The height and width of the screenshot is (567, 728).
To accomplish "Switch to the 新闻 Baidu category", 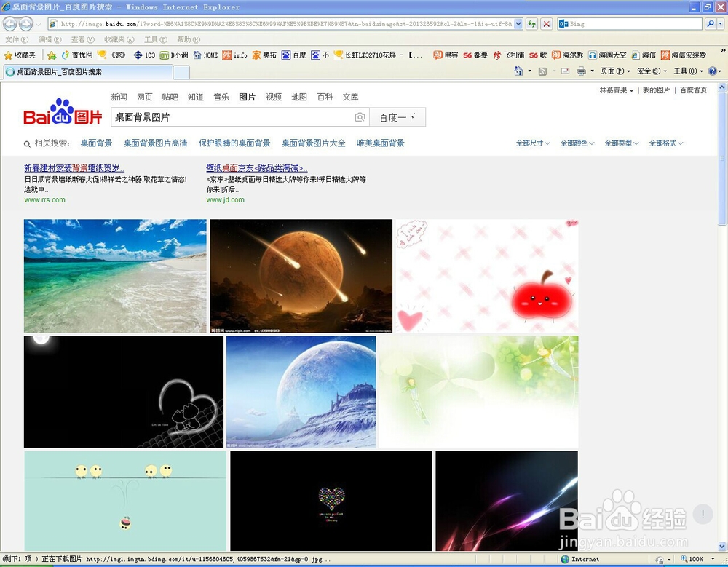I will click(119, 97).
